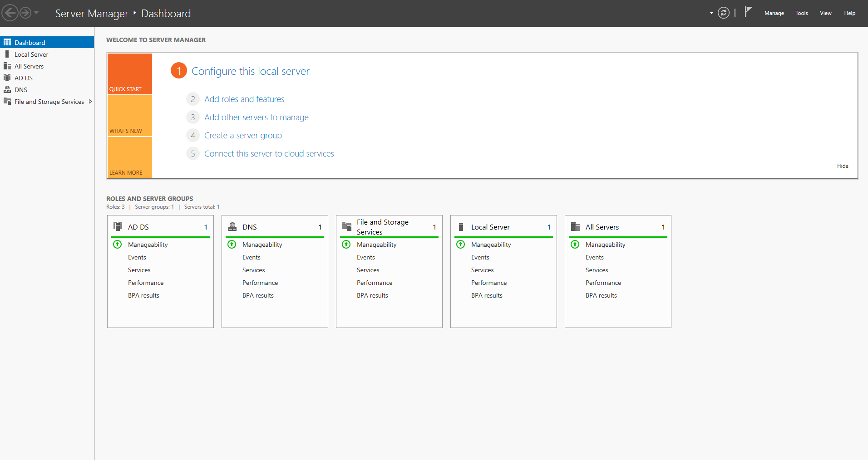Open Performance in File and Storage tile
Viewport: 868px width, 460px height.
click(x=375, y=283)
